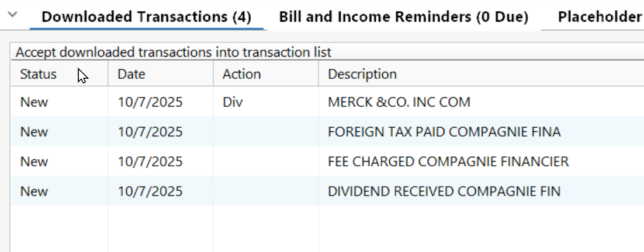Click the Accept downloaded transactions label text
644x252 pixels.
pos(173,52)
